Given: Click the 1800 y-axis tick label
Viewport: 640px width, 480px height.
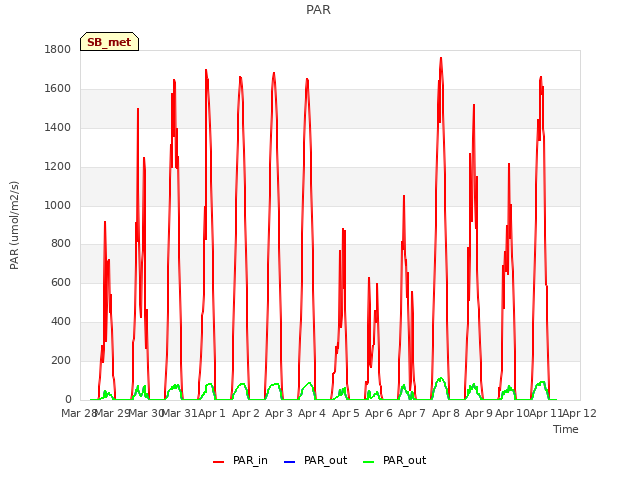Looking at the screenshot, I should coord(58,49).
